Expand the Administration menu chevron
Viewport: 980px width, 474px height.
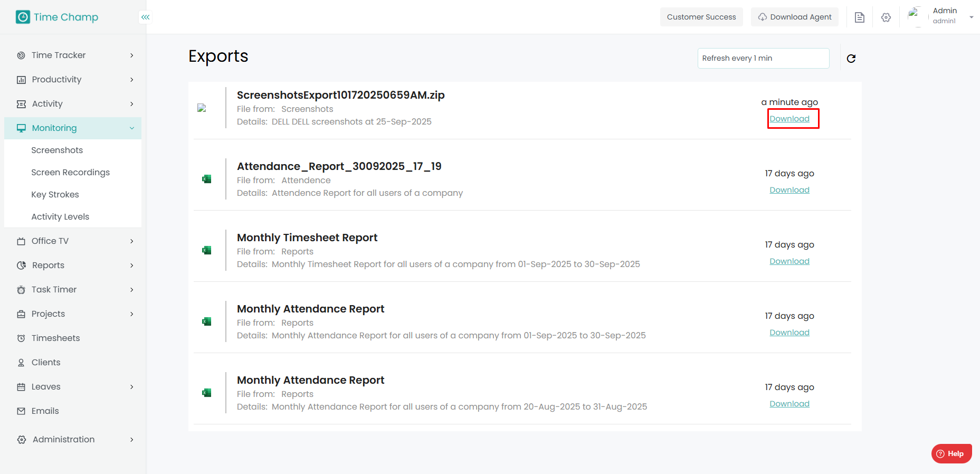coord(132,440)
